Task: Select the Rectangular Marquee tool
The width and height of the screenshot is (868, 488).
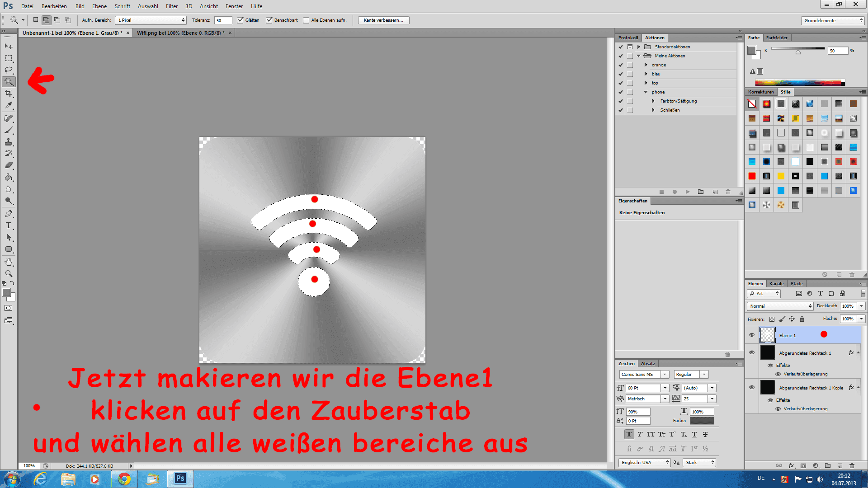Action: pos(9,58)
